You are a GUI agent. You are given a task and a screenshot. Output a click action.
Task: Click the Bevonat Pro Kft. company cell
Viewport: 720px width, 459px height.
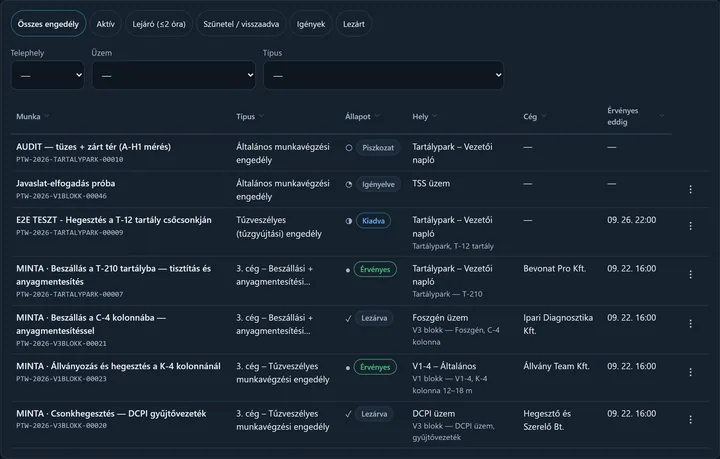coord(555,269)
